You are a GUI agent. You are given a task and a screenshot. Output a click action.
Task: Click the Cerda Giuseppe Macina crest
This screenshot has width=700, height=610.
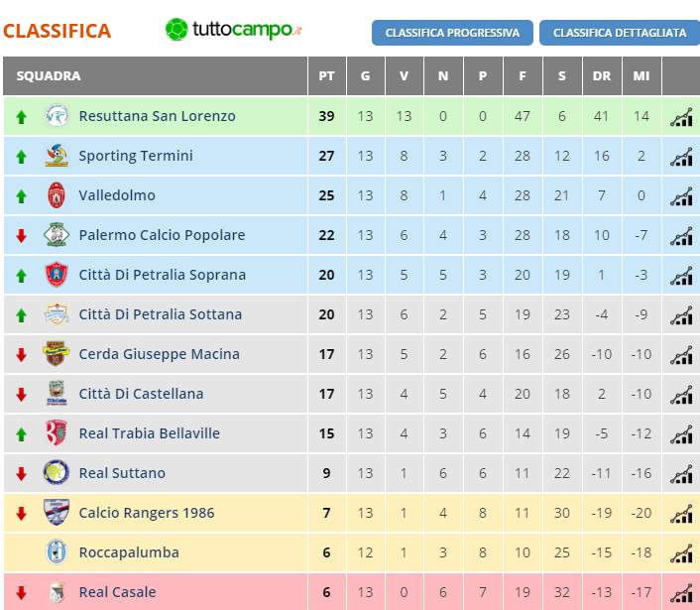57,354
